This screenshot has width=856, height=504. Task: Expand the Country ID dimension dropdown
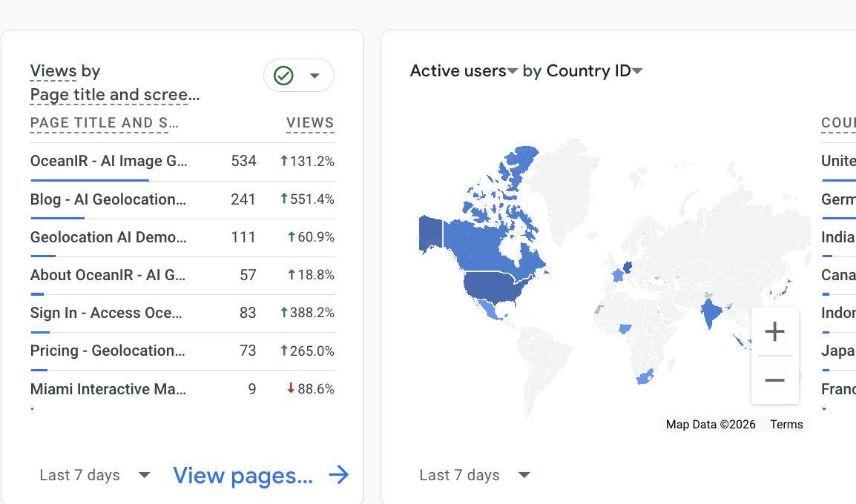click(637, 72)
